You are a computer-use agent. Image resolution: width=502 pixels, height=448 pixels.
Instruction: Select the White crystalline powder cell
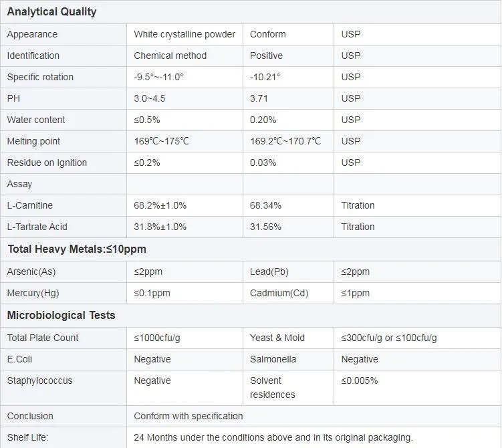coord(184,34)
